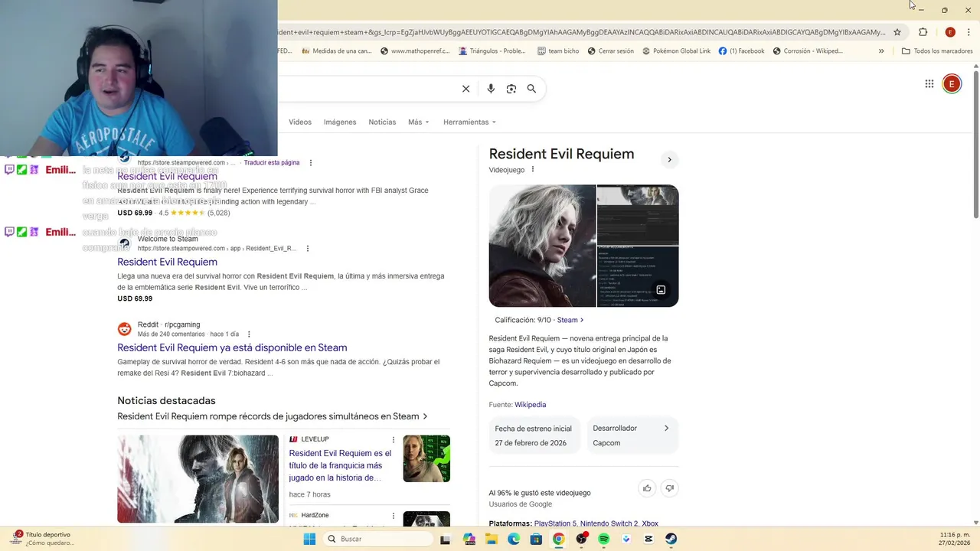This screenshot has width=980, height=551.
Task: Dislike the game with thumbs down
Action: [669, 488]
